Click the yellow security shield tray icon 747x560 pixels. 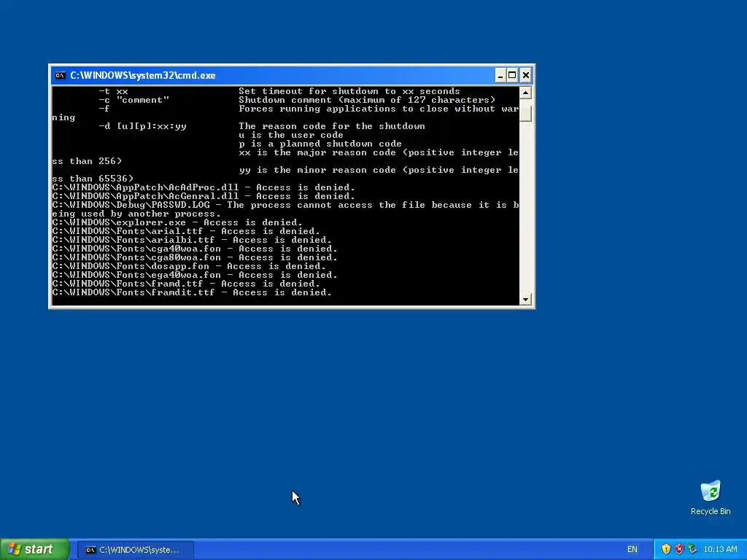(666, 550)
